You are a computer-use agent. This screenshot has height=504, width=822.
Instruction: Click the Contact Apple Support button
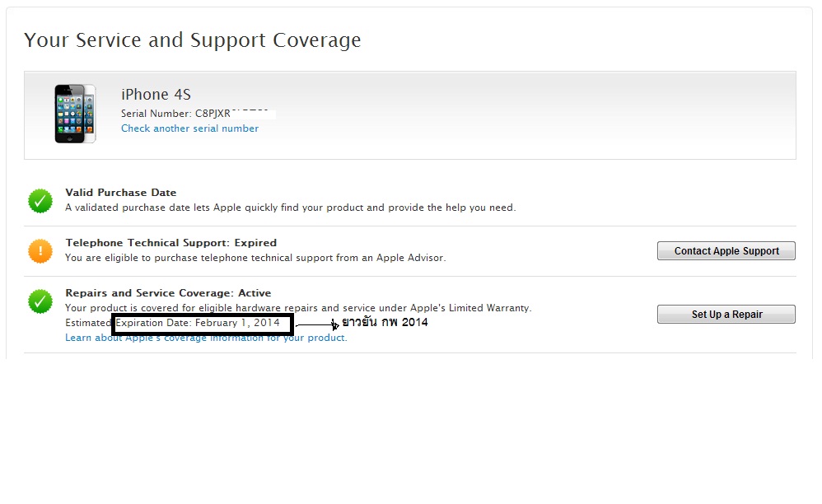pos(726,251)
